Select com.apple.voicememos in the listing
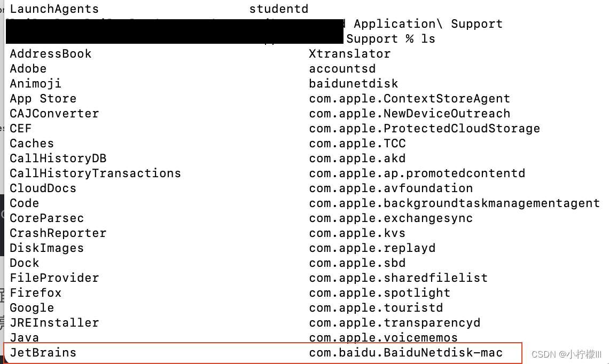 coord(383,338)
